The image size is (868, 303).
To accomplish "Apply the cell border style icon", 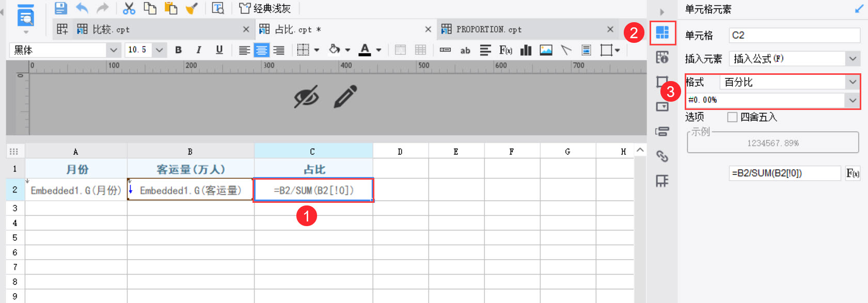I will [303, 50].
